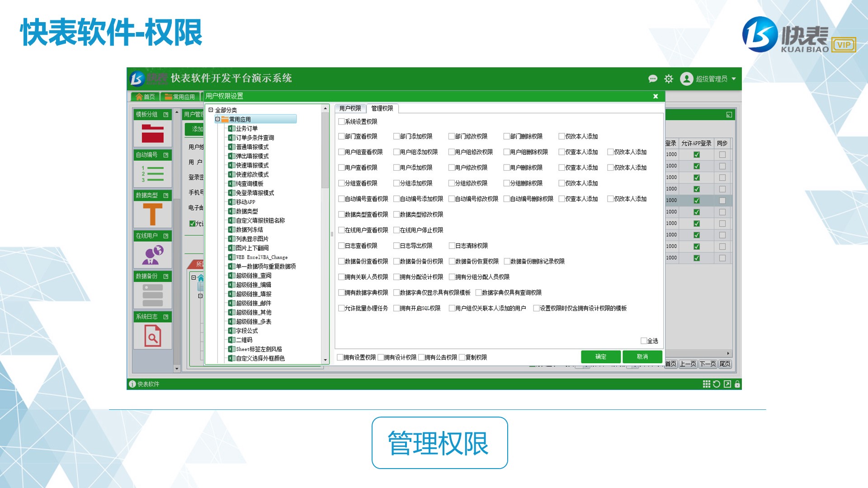This screenshot has height=488, width=868.
Task: Click tree scrollbar down arrow
Action: pos(325,360)
